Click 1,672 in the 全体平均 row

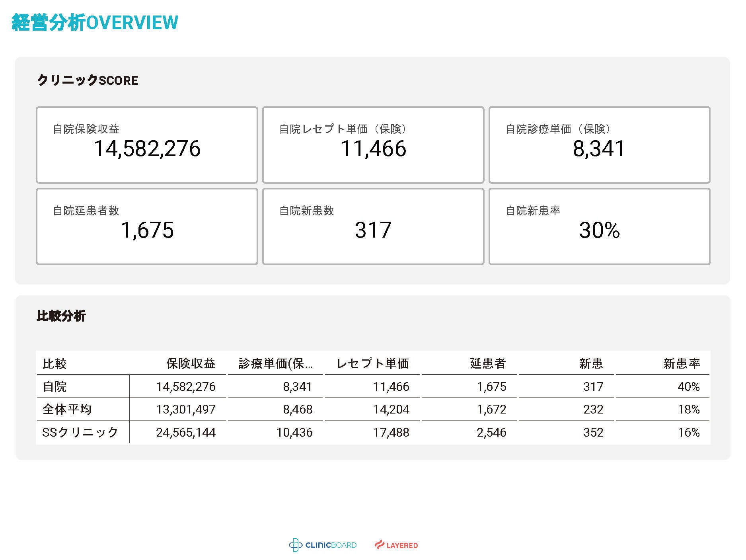point(492,409)
